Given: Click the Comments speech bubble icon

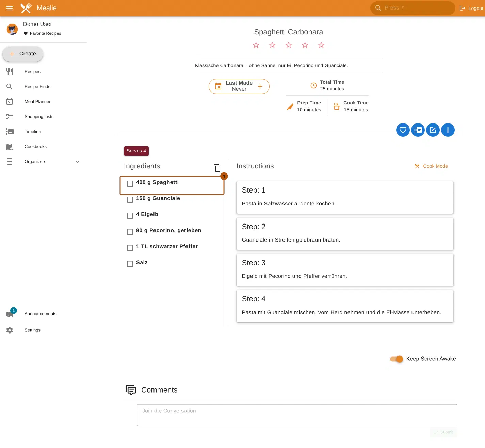Looking at the screenshot, I should (x=131, y=390).
